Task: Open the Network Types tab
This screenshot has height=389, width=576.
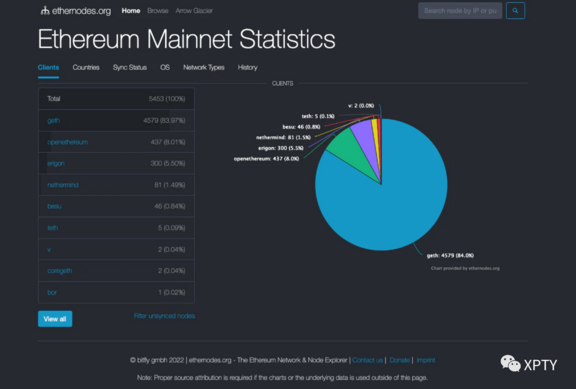Action: tap(204, 67)
